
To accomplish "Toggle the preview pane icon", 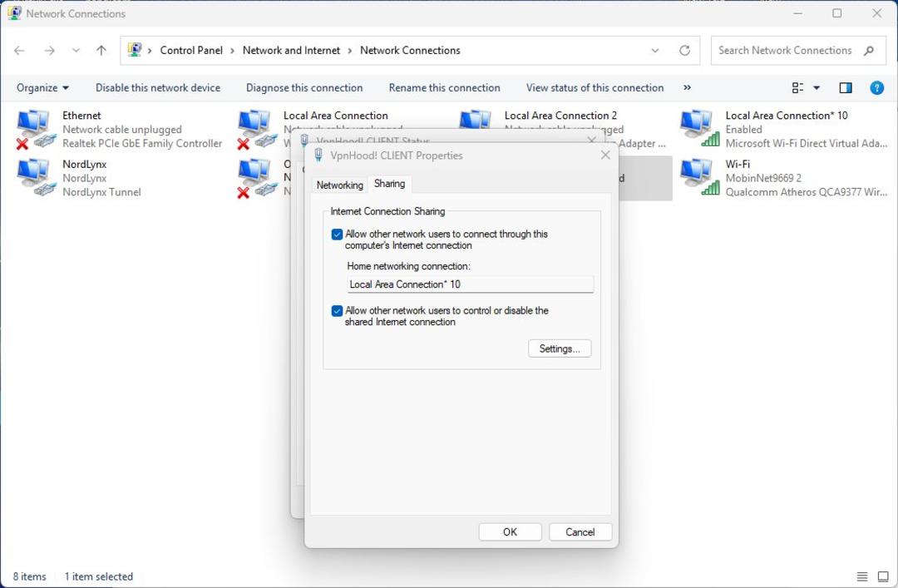I will coord(846,87).
